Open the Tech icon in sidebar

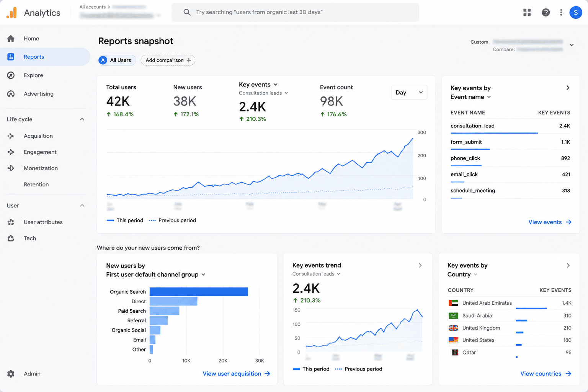coord(11,238)
